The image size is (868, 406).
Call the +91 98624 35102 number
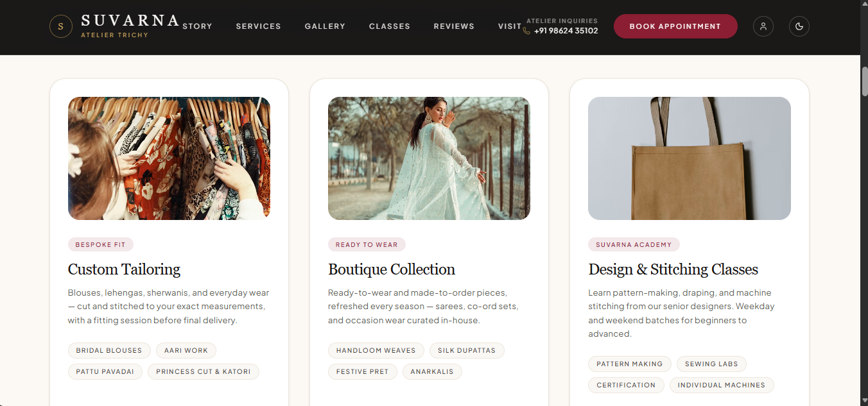566,31
